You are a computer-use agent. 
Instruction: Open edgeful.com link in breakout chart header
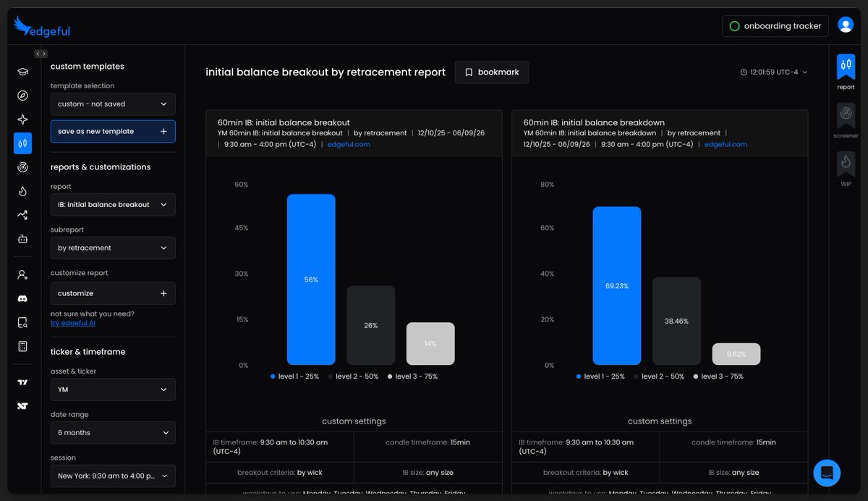pos(349,144)
